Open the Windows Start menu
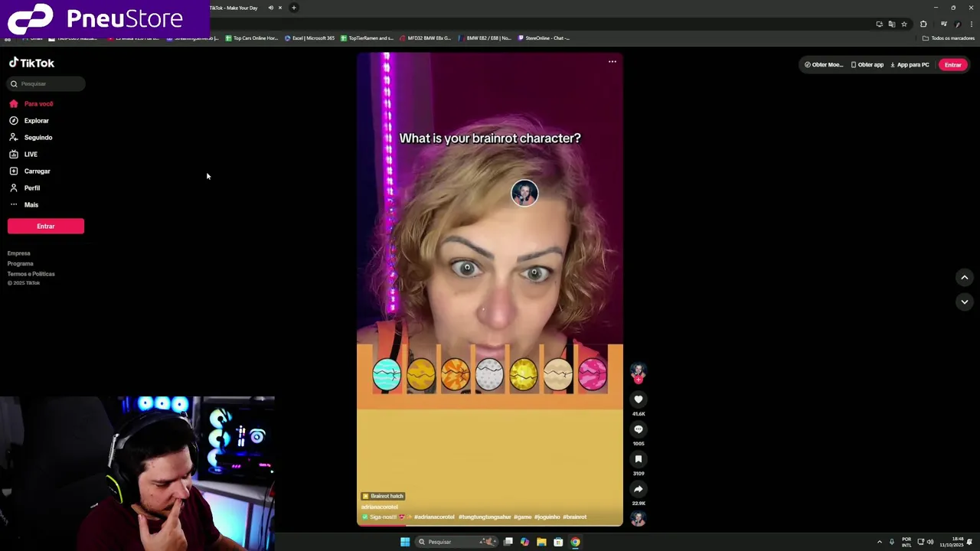 coord(405,542)
